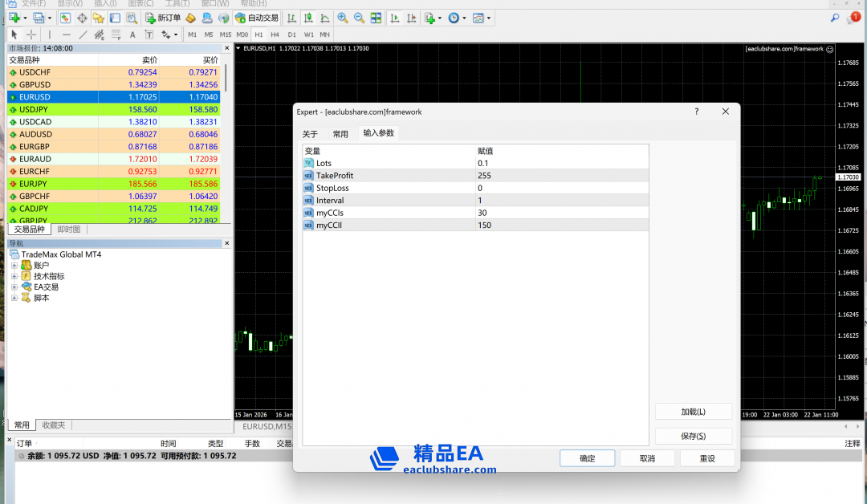Click the 加载(L) load button

coord(693,412)
